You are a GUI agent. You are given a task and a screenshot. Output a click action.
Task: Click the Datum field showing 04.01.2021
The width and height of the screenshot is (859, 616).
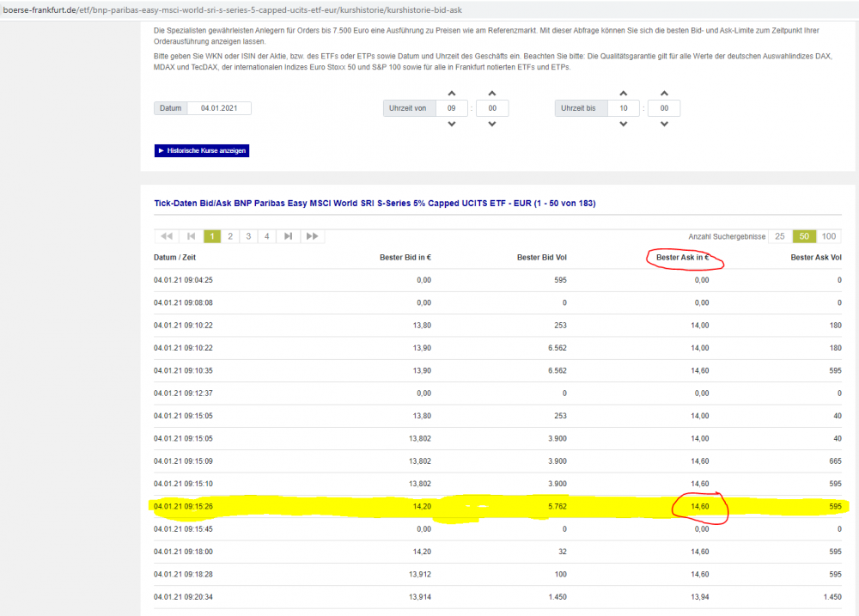(219, 108)
